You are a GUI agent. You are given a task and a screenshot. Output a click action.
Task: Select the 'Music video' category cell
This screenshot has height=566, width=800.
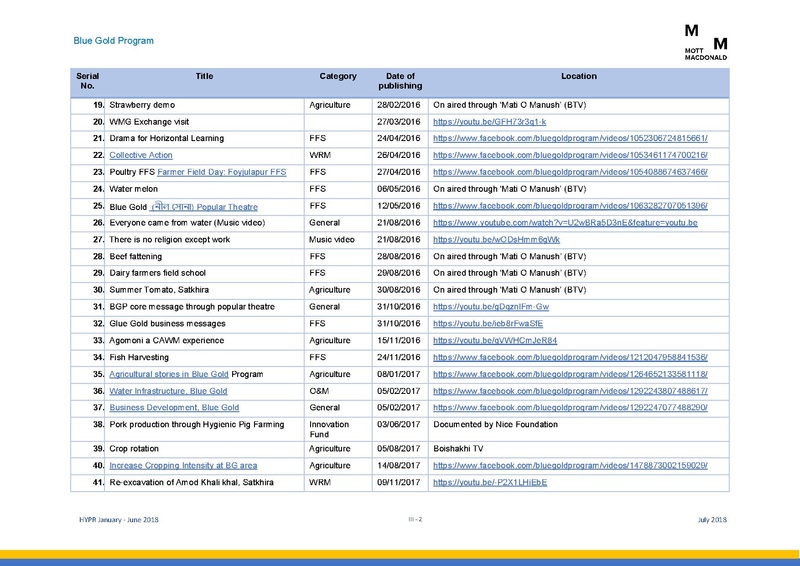(332, 239)
